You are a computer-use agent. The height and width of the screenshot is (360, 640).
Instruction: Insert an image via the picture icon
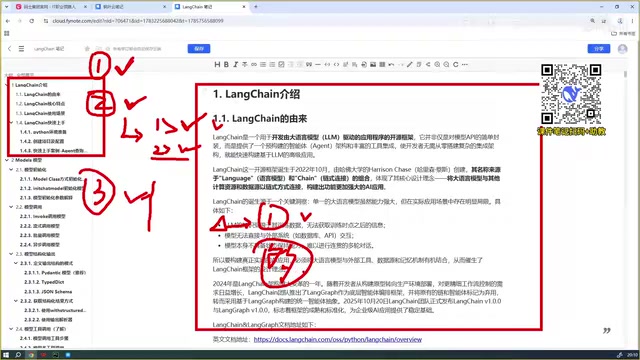tap(373, 64)
